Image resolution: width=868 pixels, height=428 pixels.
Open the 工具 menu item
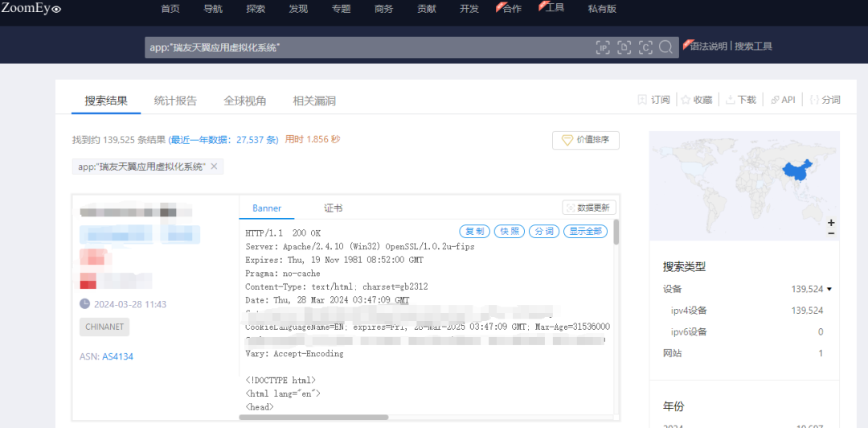click(x=554, y=8)
